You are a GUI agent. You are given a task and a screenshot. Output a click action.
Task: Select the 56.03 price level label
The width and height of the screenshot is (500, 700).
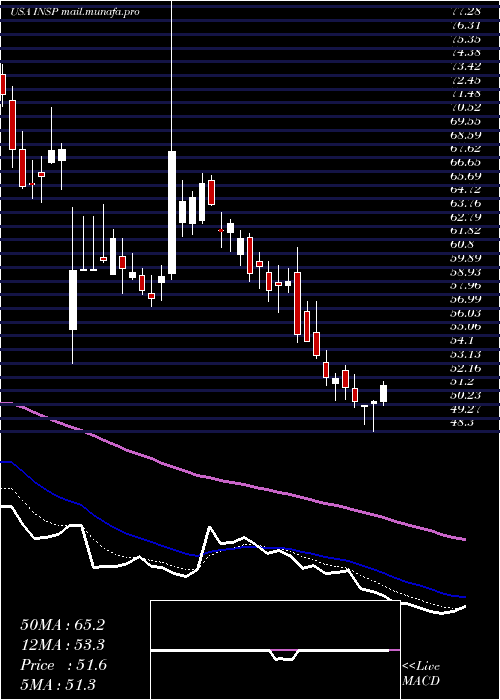click(465, 313)
